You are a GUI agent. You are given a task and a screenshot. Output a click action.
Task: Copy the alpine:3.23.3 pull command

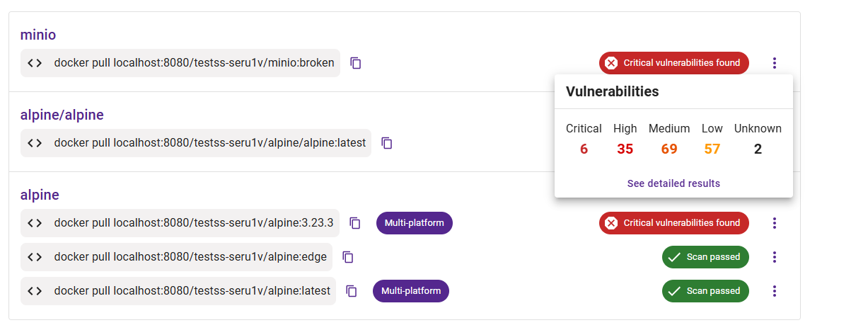[355, 223]
